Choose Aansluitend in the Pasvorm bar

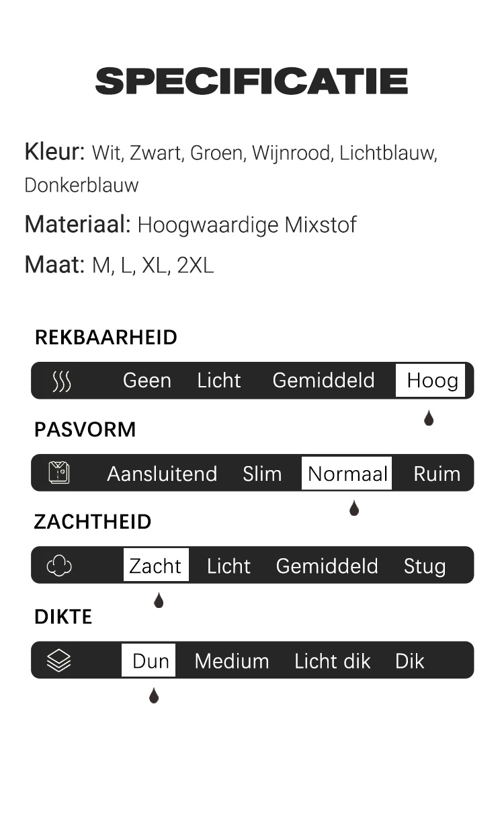point(162,473)
